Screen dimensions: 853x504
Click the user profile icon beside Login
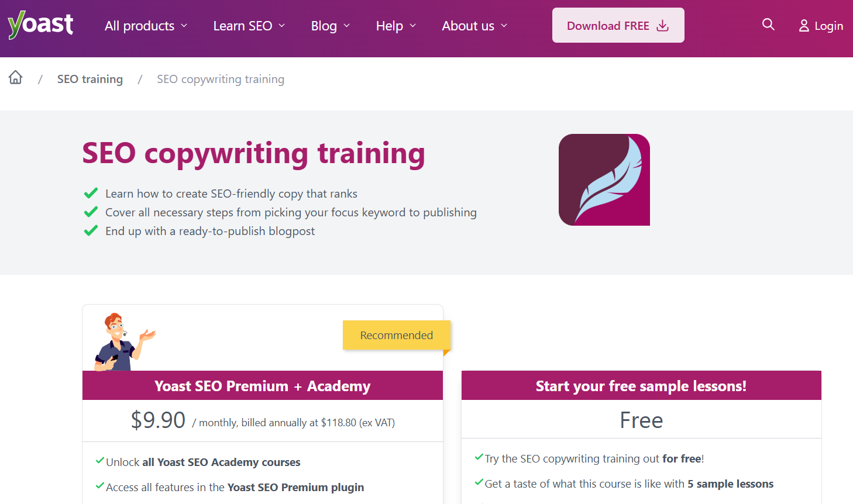click(x=804, y=26)
